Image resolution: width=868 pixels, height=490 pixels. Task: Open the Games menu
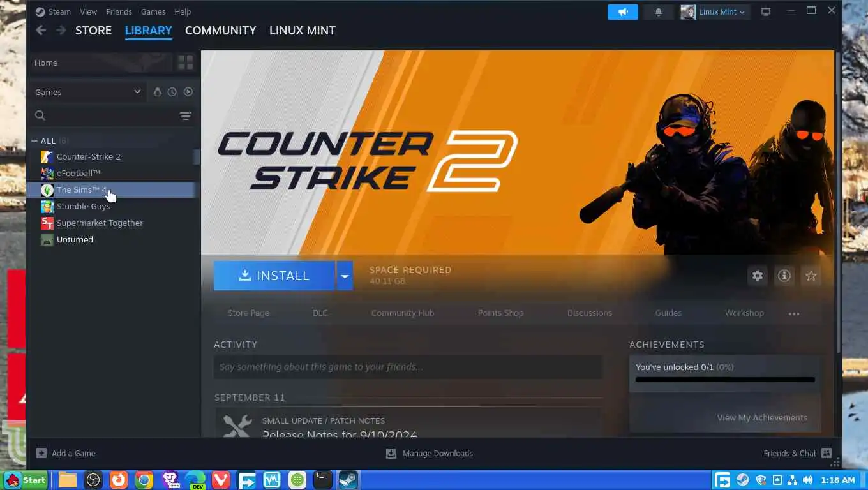(x=153, y=11)
